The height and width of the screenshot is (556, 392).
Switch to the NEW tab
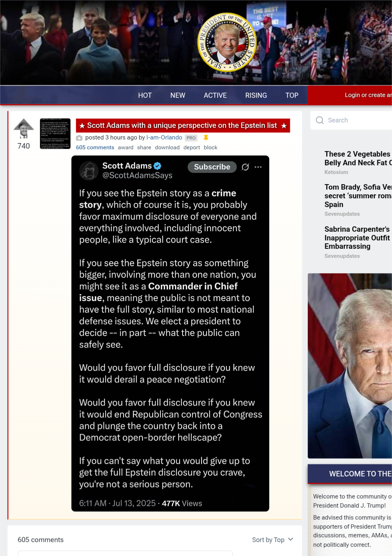(x=178, y=95)
